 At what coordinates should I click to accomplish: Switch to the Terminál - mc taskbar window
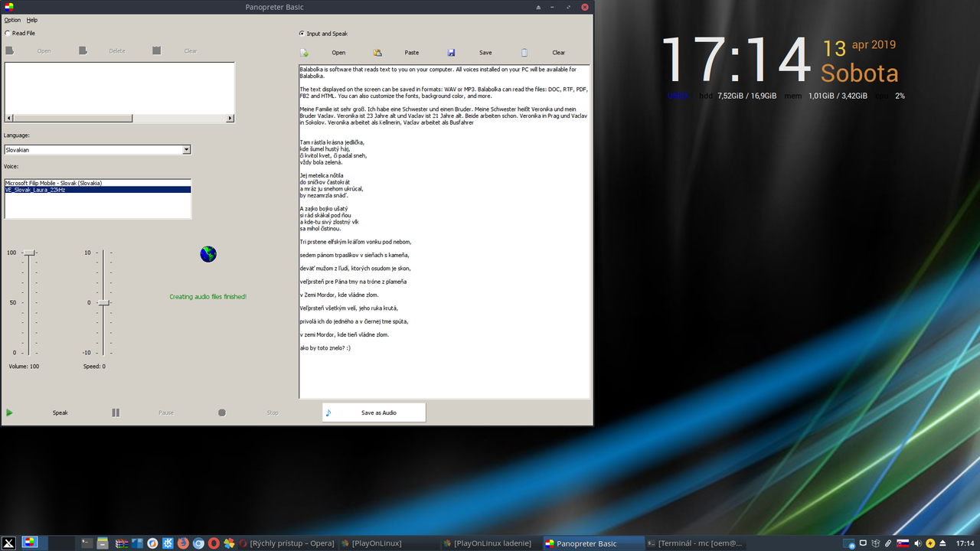pyautogui.click(x=694, y=543)
